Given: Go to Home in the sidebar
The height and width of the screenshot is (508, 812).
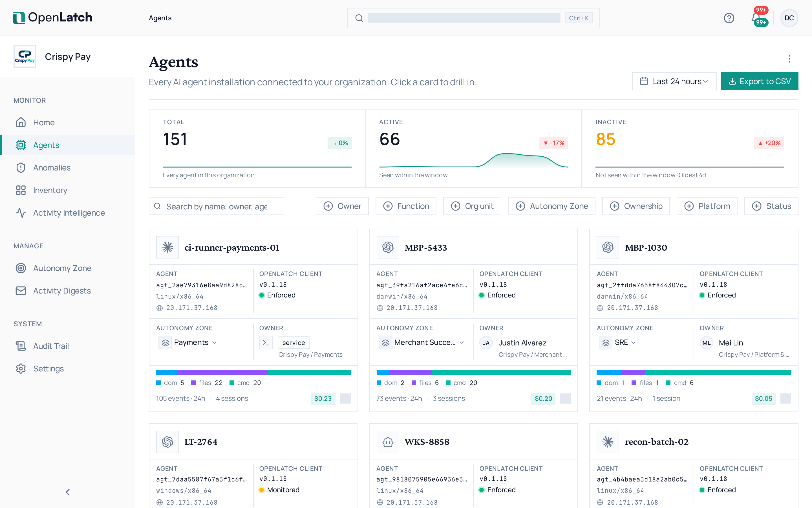Looking at the screenshot, I should 67,122.
